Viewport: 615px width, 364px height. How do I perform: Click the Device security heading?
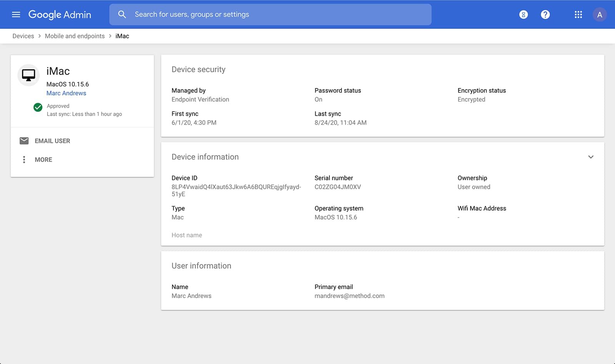coord(198,70)
